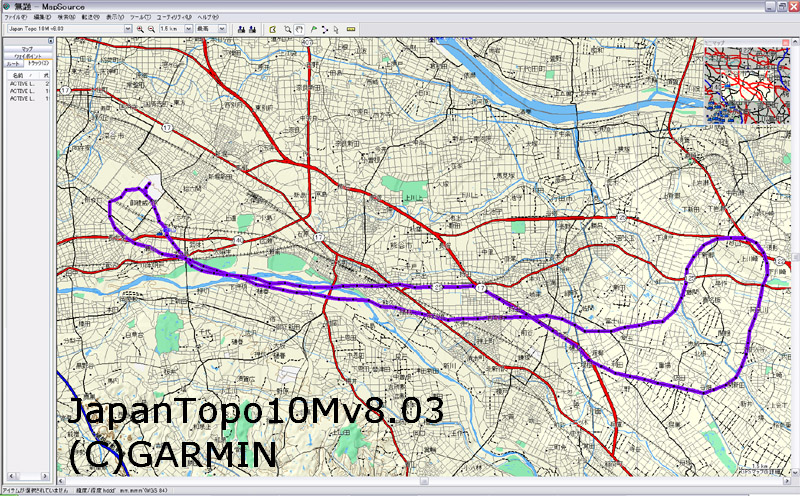Viewport: 800px width, 496px height.
Task: Select second ACTIVE LOG track row
Action: pyautogui.click(x=29, y=91)
